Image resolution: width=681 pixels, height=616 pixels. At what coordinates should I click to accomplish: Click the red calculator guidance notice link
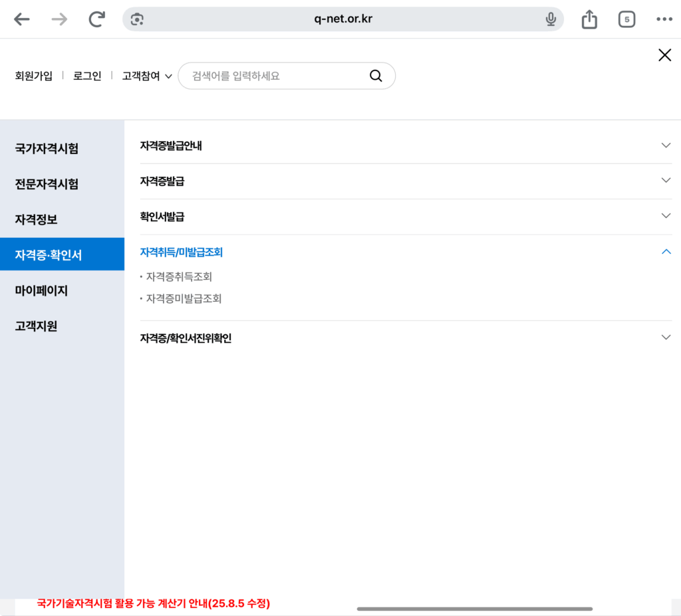point(154,603)
